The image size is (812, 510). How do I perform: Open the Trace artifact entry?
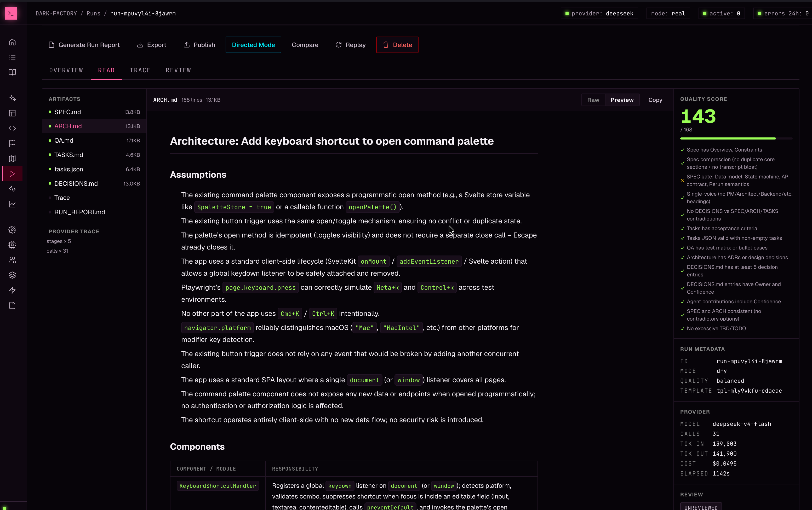coord(94,198)
